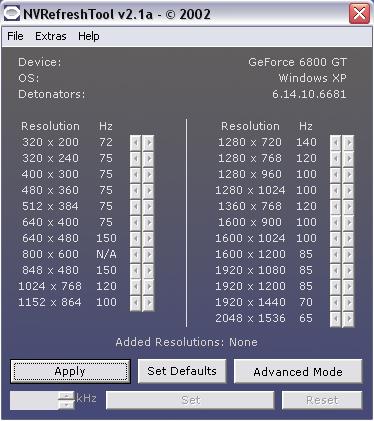
Task: Decrease Hz for 512 x 384
Action: [135, 207]
